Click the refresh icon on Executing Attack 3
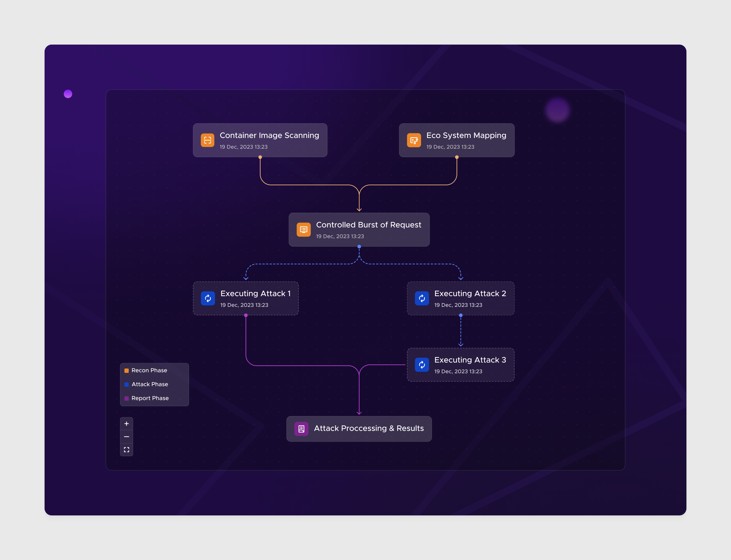Image resolution: width=731 pixels, height=560 pixels. (422, 365)
